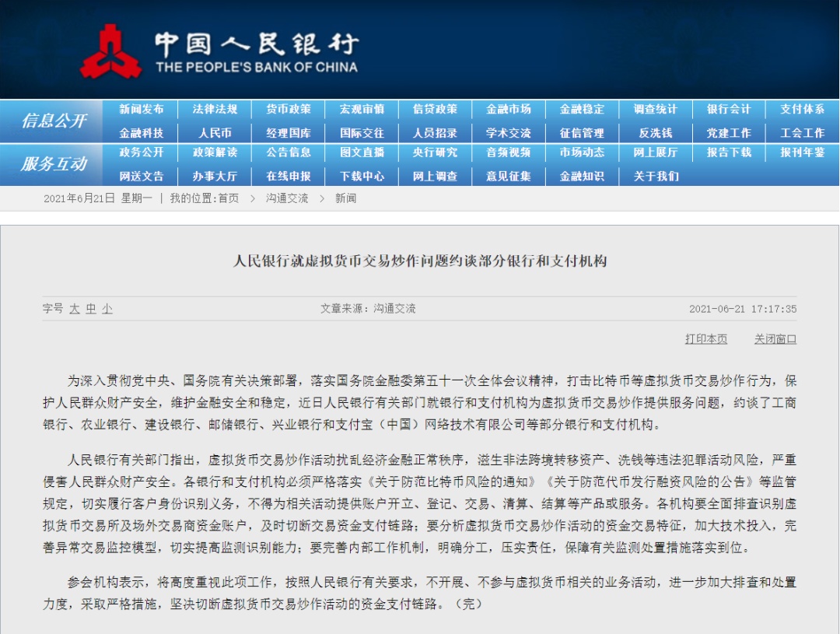
Task: Open 反洗钱 page
Action: point(656,133)
